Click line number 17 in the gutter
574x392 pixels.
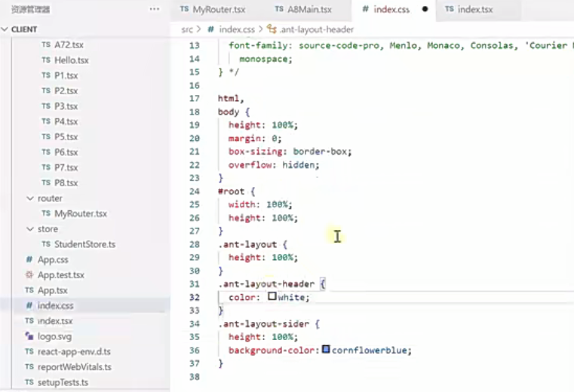[195, 99]
